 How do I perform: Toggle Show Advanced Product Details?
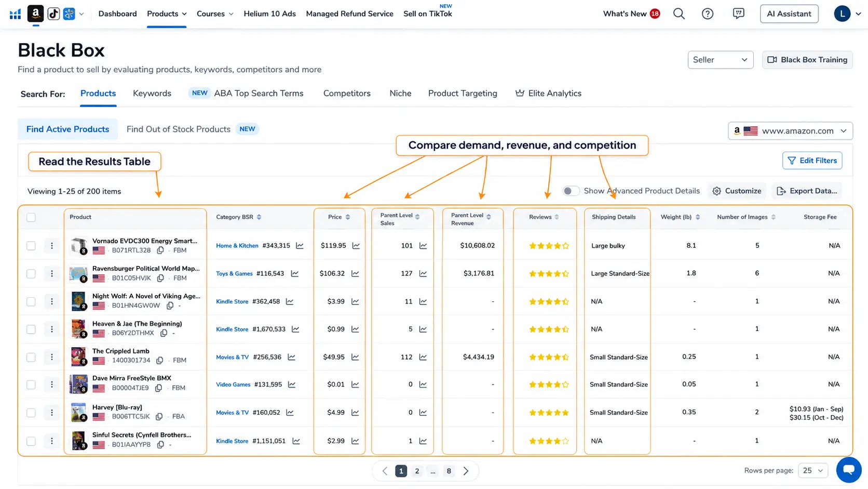571,191
